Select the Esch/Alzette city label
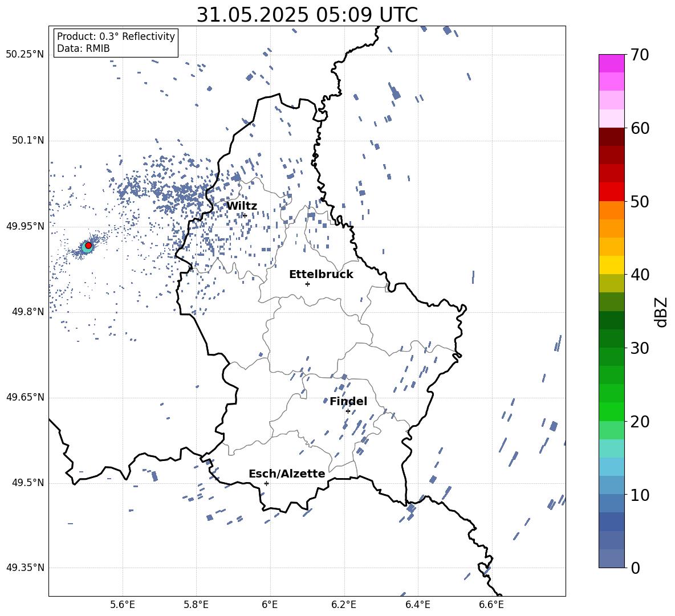This screenshot has height=616, width=675. (287, 474)
